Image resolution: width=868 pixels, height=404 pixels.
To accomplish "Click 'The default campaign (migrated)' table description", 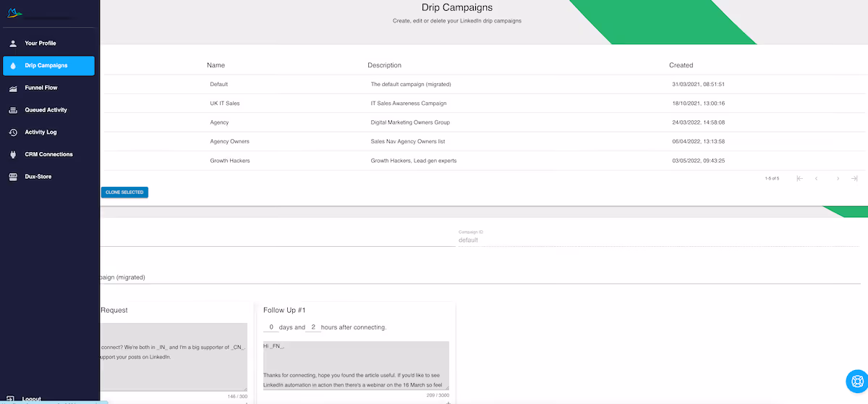I will pos(411,84).
